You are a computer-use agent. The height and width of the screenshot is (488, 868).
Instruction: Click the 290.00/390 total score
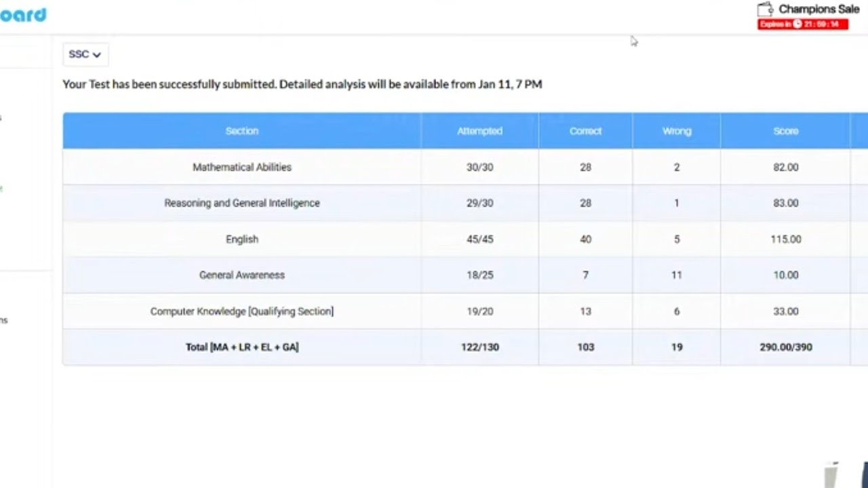coord(786,347)
